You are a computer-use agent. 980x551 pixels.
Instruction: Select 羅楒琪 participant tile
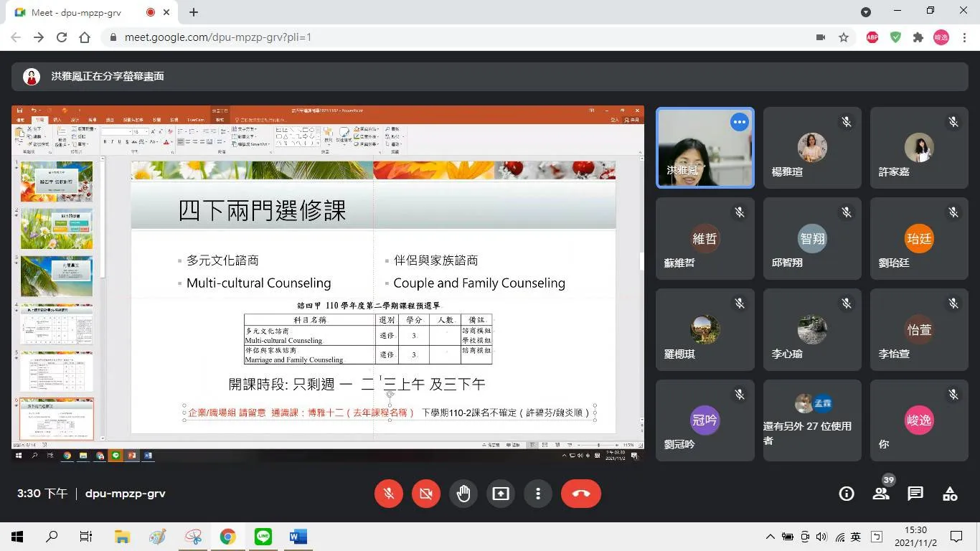tap(705, 330)
